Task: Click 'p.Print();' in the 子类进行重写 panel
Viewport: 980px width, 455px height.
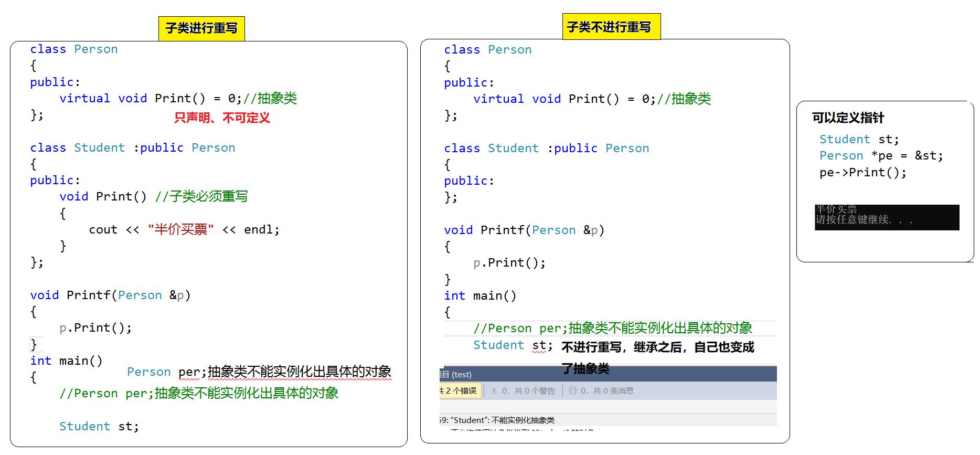Action: pyautogui.click(x=95, y=328)
